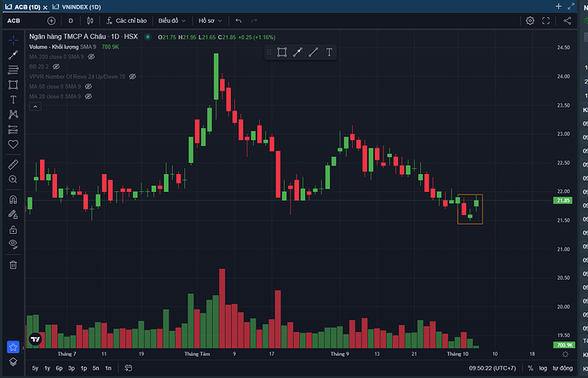Screen dimensions: 588x378
Task: Toggle stay in drawing mode
Action: coord(13,214)
